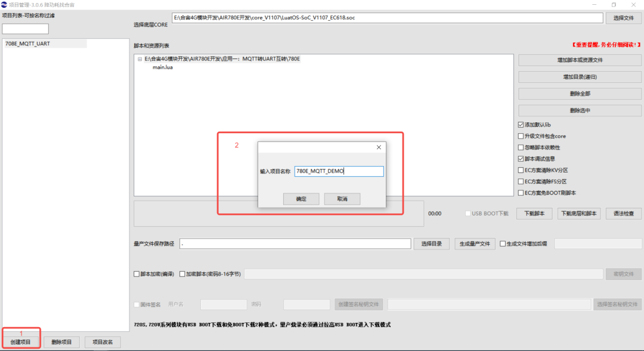
Task: Click 选择签名秘钥文件 button
Action: pos(617,304)
